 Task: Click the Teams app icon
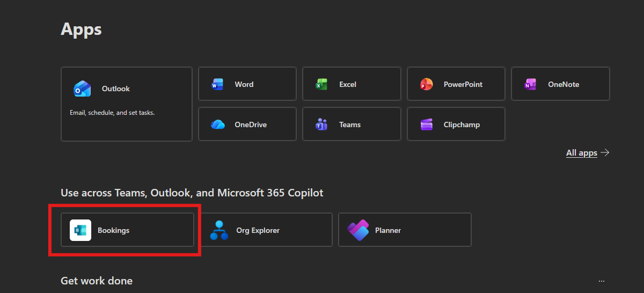(x=321, y=124)
